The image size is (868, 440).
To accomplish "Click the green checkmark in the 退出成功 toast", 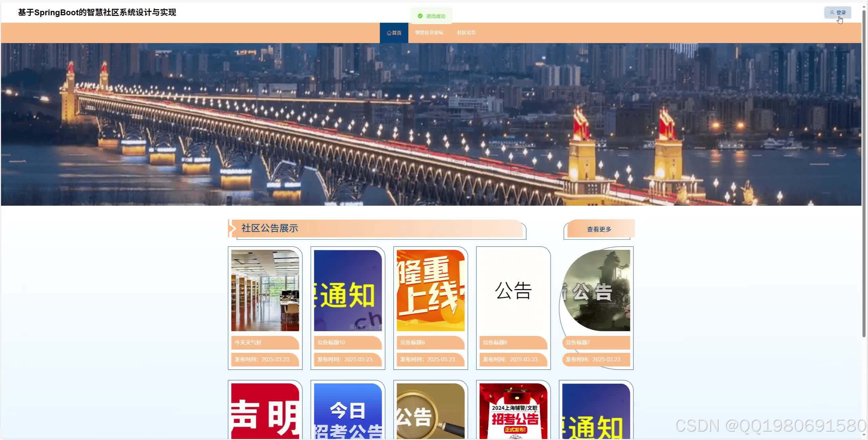I will tap(420, 16).
